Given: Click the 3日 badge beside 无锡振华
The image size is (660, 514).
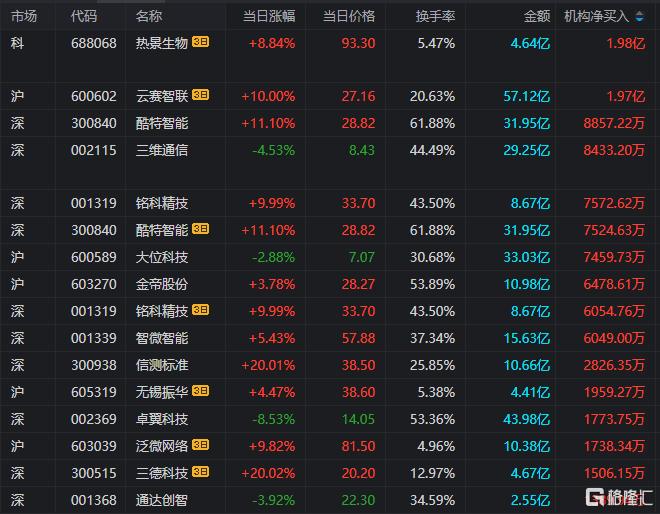Looking at the screenshot, I should pos(200,393).
